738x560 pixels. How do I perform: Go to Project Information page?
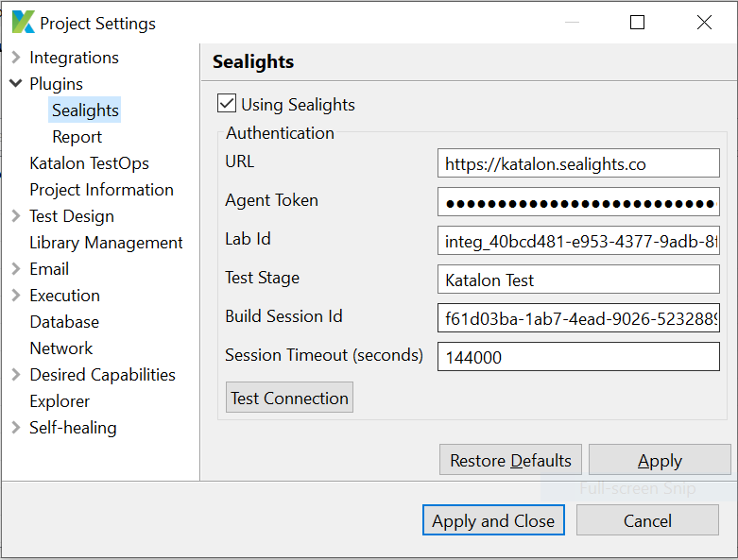click(x=101, y=190)
